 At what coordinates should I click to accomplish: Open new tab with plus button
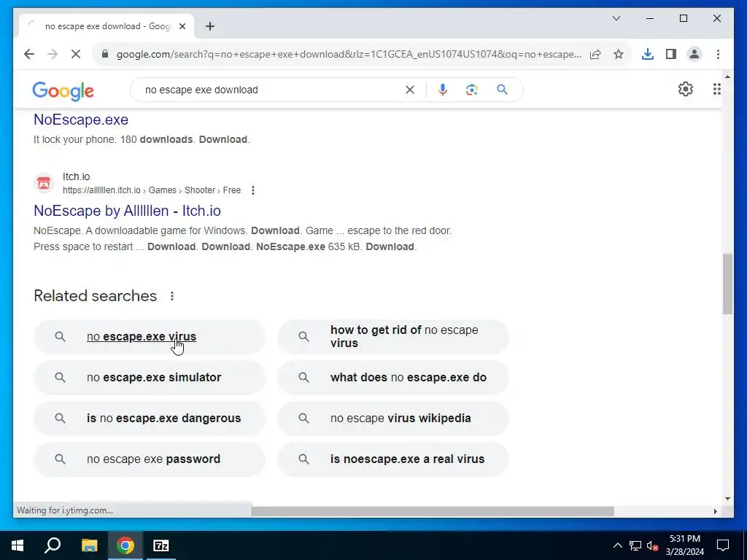click(210, 26)
